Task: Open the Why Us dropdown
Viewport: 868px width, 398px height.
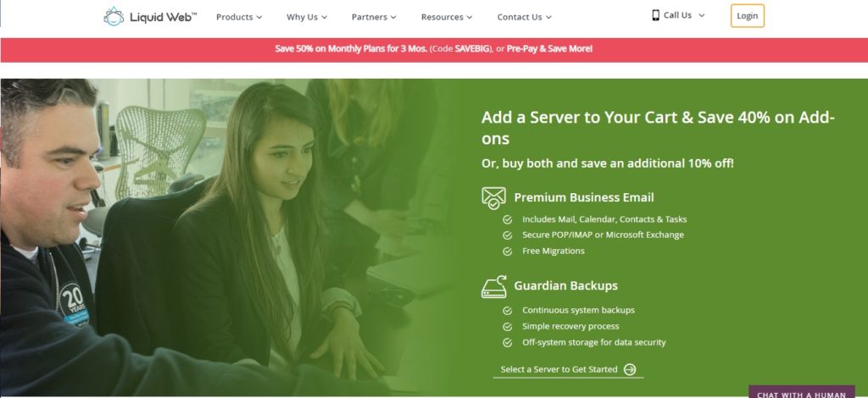Action: click(x=307, y=17)
